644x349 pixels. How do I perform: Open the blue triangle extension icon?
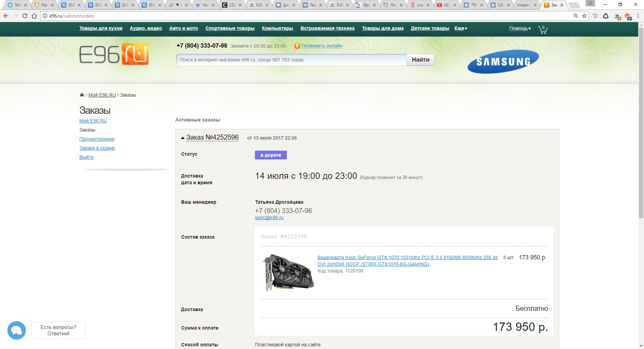pos(606,16)
